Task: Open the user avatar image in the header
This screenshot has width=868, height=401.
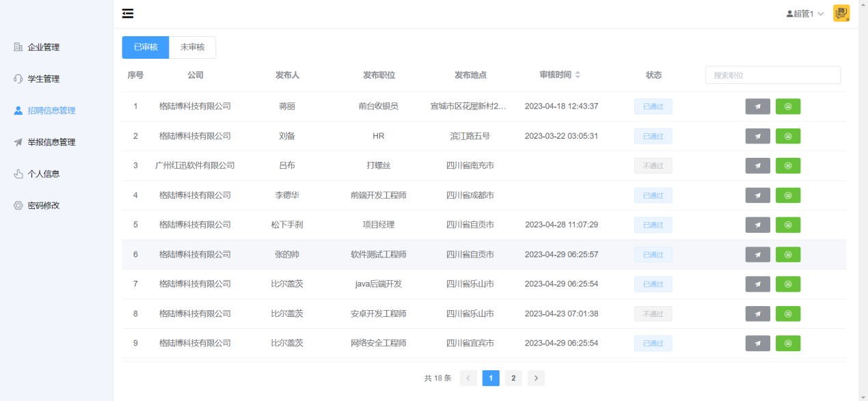Action: tap(841, 13)
